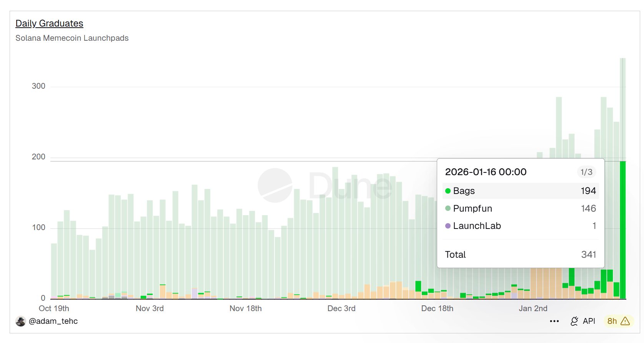Click the pale green Pumpfun legend dot
The image size is (644, 343).
coord(448,209)
